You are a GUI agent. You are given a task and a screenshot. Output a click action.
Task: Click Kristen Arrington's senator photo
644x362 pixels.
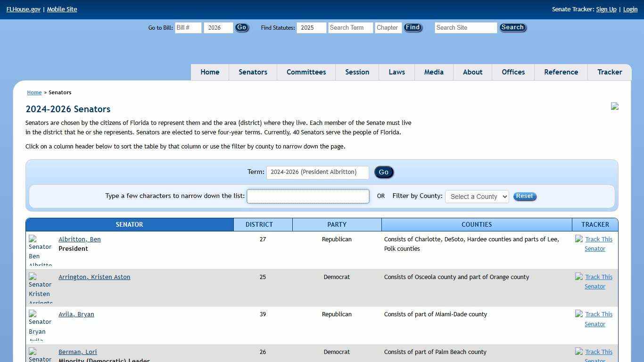point(40,288)
